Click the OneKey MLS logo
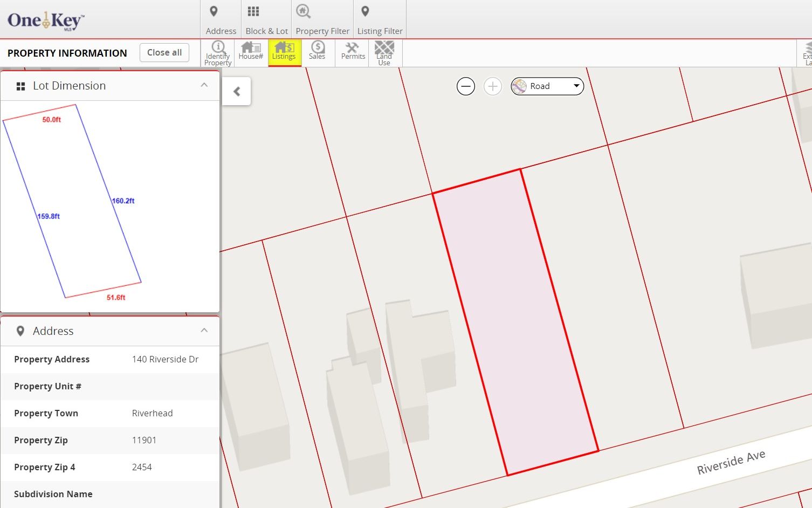Image resolution: width=812 pixels, height=508 pixels. point(46,20)
